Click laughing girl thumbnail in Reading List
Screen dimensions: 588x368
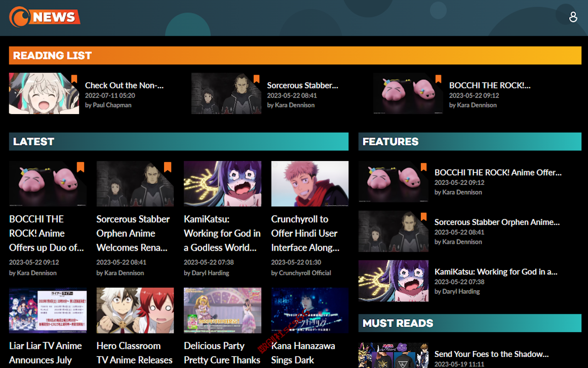click(x=44, y=93)
